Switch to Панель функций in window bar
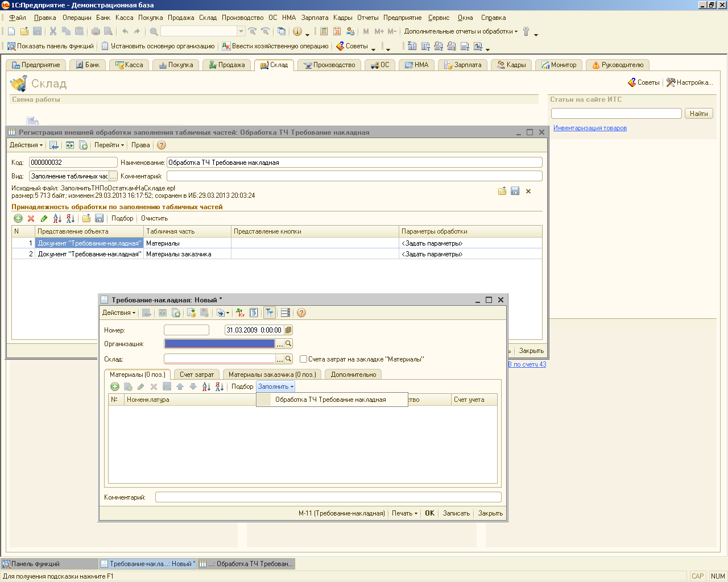The image size is (728, 582). tap(49, 564)
